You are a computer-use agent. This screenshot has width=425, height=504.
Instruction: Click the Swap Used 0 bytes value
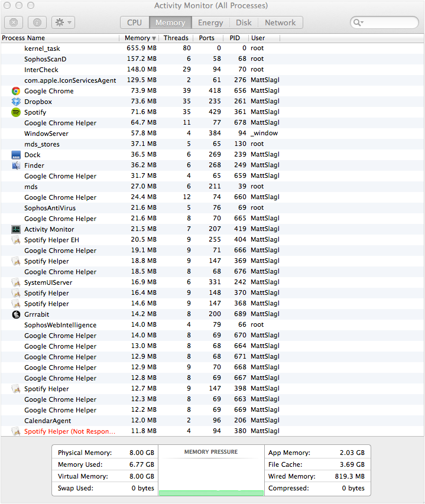click(142, 488)
